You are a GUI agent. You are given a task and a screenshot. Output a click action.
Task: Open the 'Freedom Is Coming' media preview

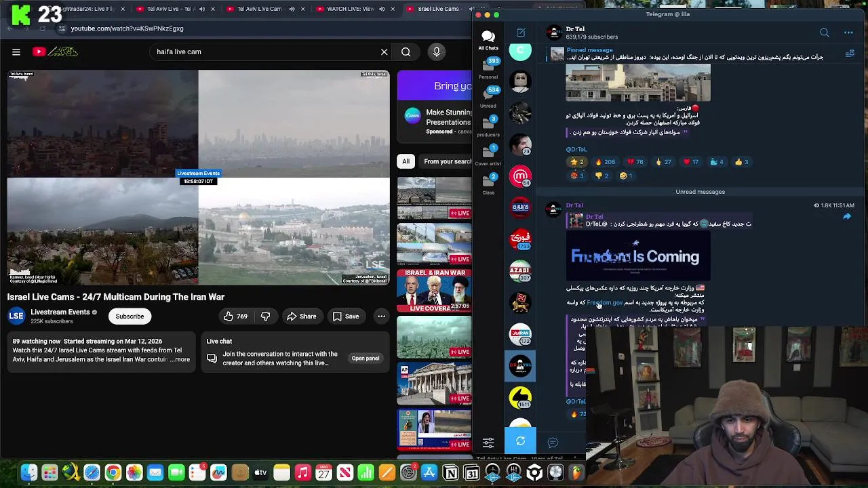(x=638, y=256)
